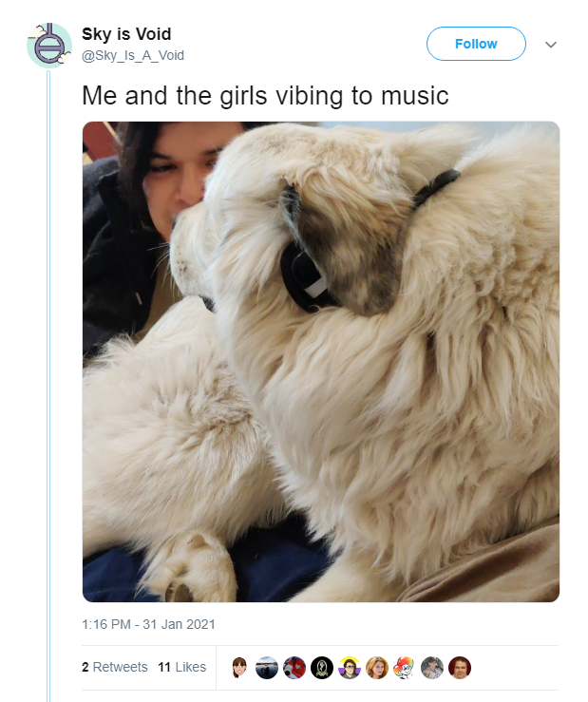588x702 pixels.
Task: Open the dark red background liker avatar
Action: [460, 668]
